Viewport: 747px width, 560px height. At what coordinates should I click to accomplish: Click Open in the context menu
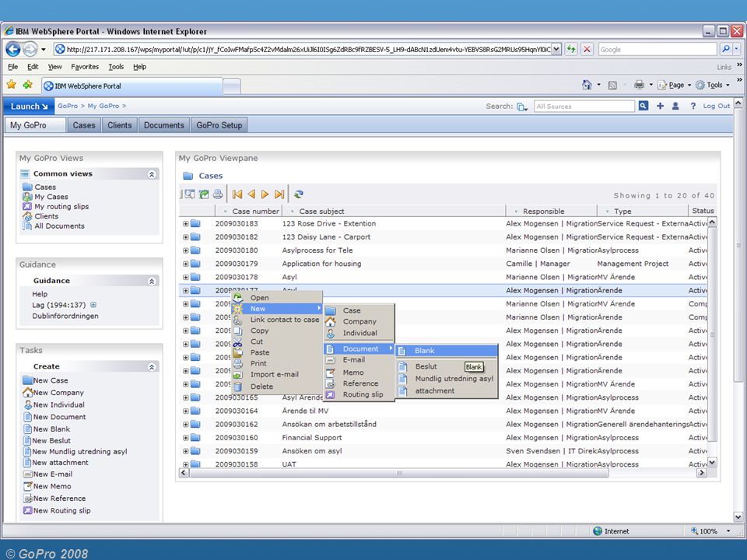point(260,298)
